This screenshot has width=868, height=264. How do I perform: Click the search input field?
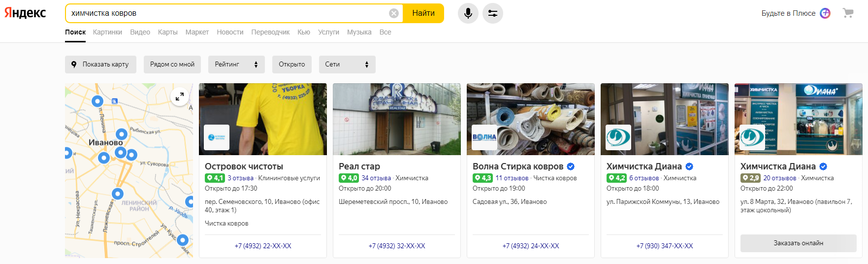tap(226, 13)
